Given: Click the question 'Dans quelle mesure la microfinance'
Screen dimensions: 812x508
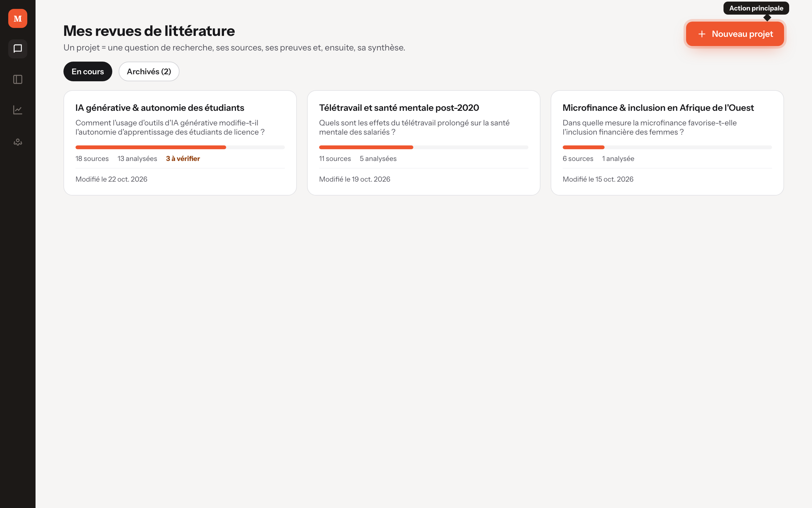Looking at the screenshot, I should (650, 127).
